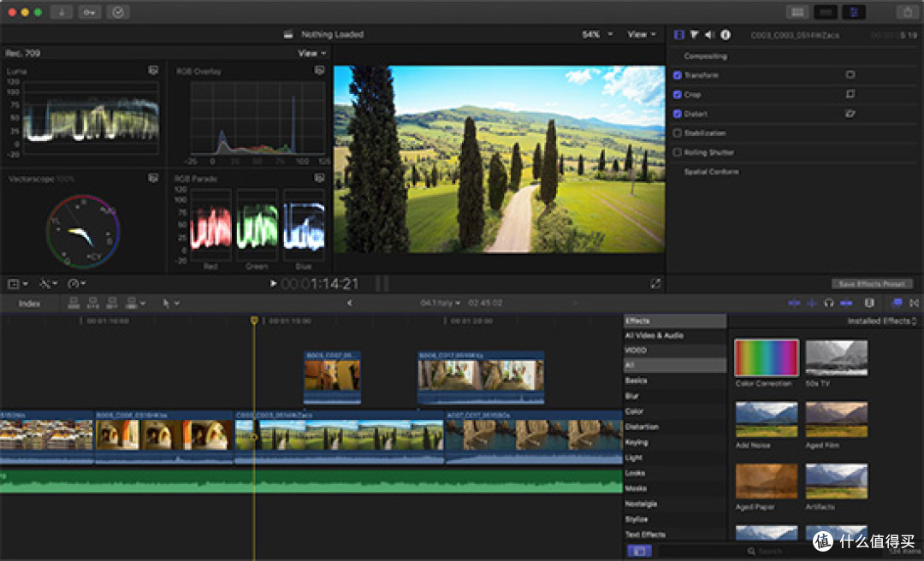Click the Vectorscope settings icon
This screenshot has height=561, width=924.
tap(153, 177)
